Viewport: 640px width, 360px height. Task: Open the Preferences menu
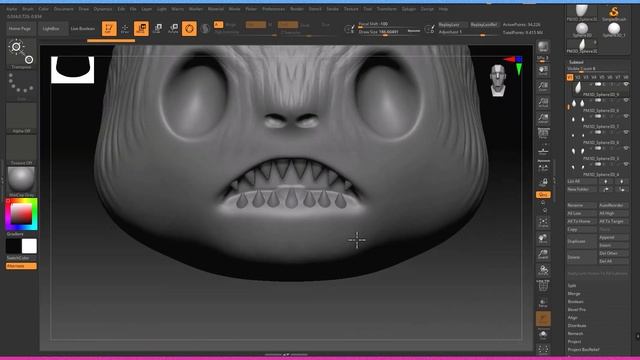(x=273, y=9)
